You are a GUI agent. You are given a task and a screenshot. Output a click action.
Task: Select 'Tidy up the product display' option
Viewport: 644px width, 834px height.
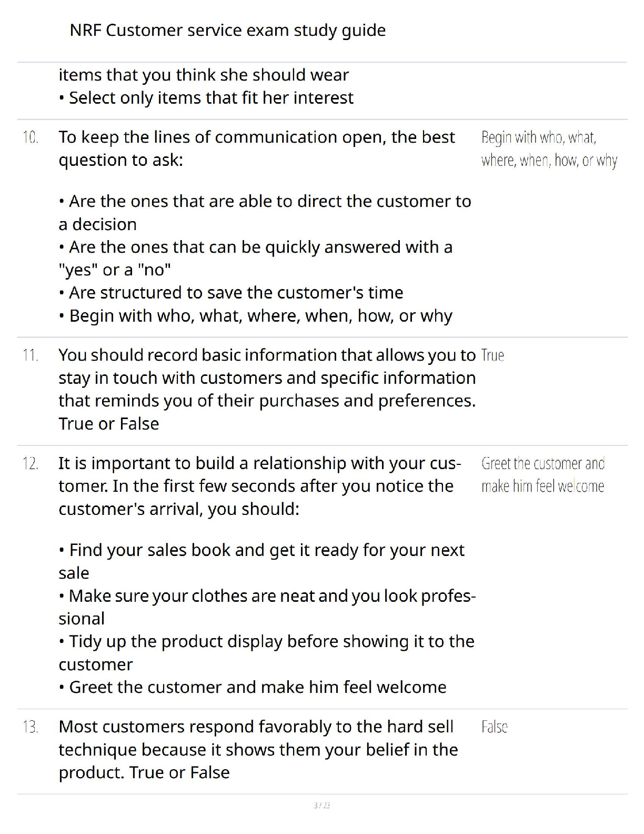tap(266, 652)
